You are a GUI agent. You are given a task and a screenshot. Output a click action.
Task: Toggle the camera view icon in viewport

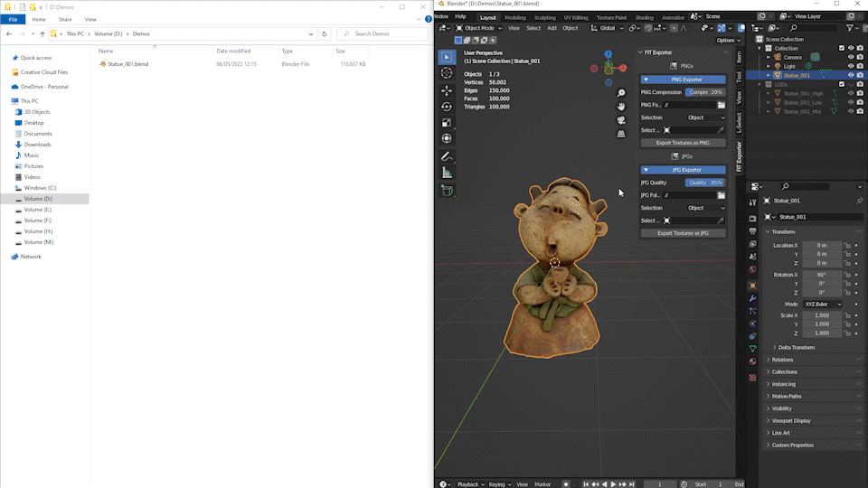pyautogui.click(x=621, y=120)
